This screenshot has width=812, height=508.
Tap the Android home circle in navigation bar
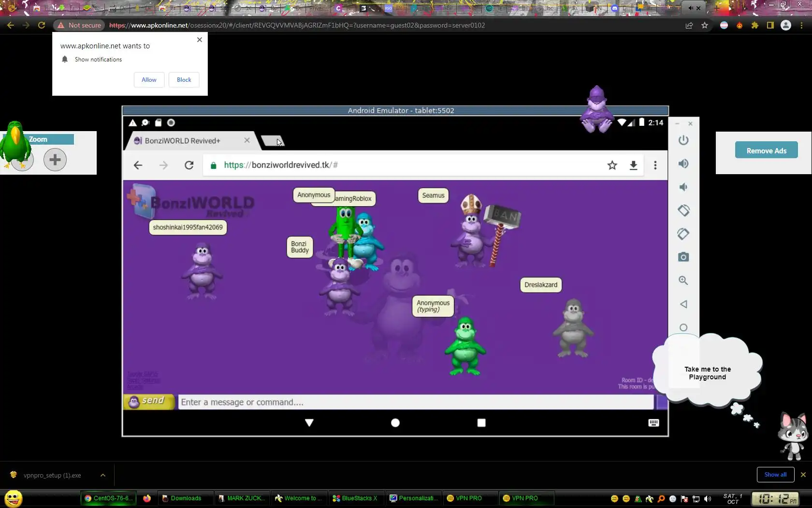(395, 422)
